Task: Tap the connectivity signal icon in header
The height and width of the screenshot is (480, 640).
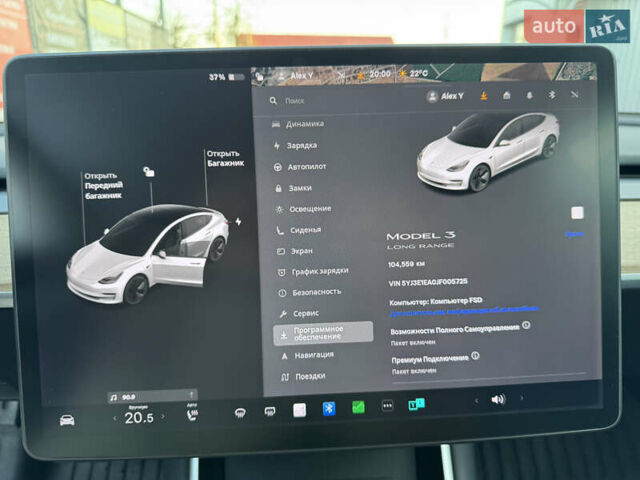Action: tap(574, 95)
